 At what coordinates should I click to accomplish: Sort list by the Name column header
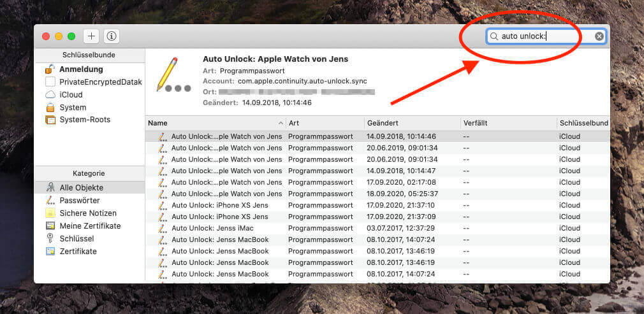click(210, 123)
